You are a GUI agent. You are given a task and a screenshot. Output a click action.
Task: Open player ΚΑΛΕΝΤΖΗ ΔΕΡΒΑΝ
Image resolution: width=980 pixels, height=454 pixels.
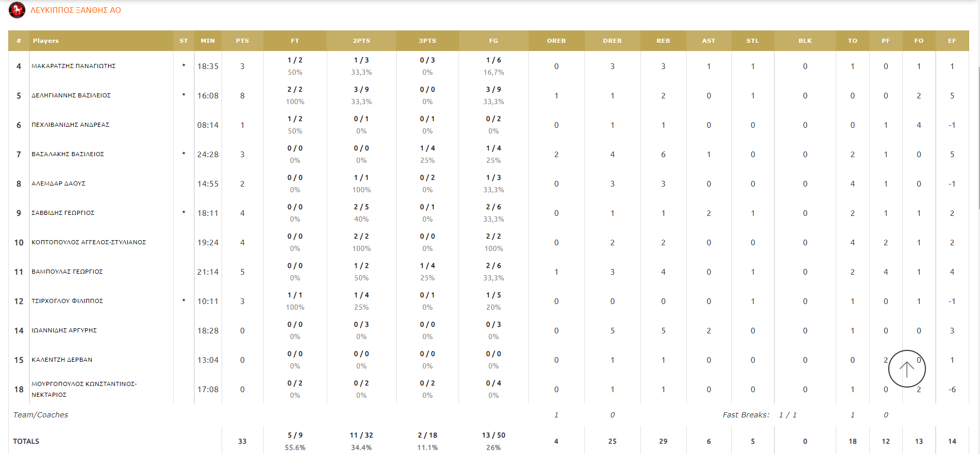62,360
